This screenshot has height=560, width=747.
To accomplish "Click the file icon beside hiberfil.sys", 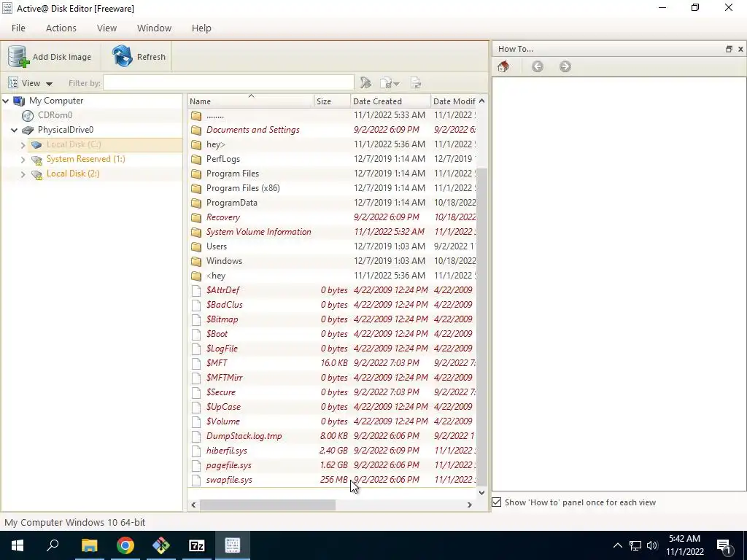I will click(196, 451).
